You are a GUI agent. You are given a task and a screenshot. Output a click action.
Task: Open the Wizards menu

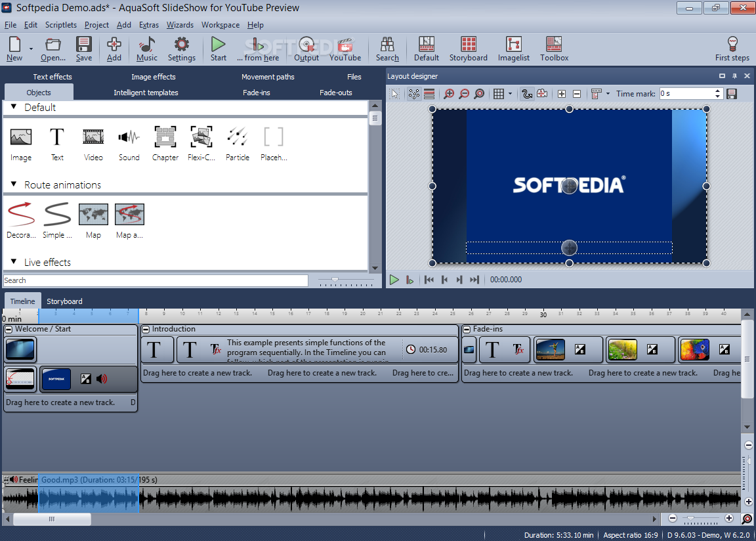click(x=180, y=24)
